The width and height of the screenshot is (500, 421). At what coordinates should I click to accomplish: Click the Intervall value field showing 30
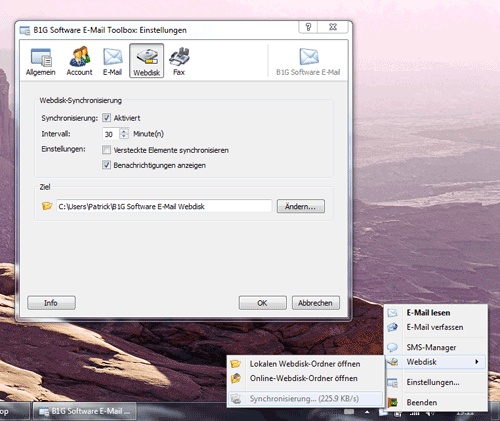111,134
